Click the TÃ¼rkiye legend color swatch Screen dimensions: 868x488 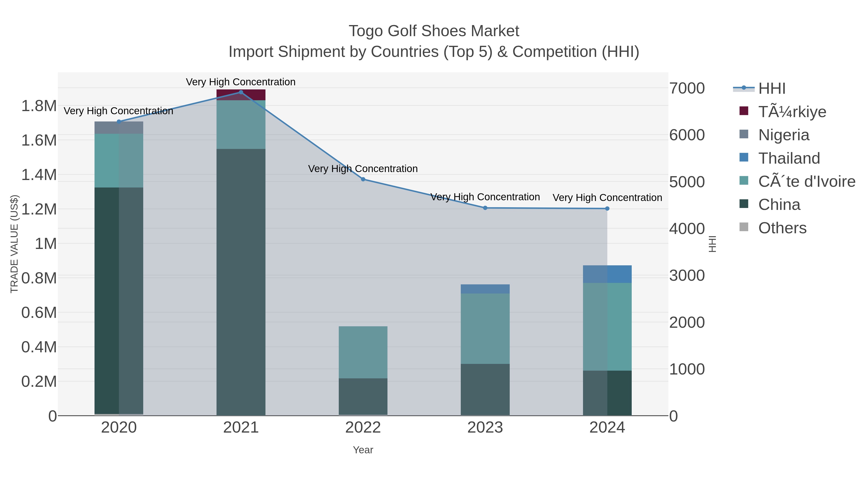click(744, 111)
